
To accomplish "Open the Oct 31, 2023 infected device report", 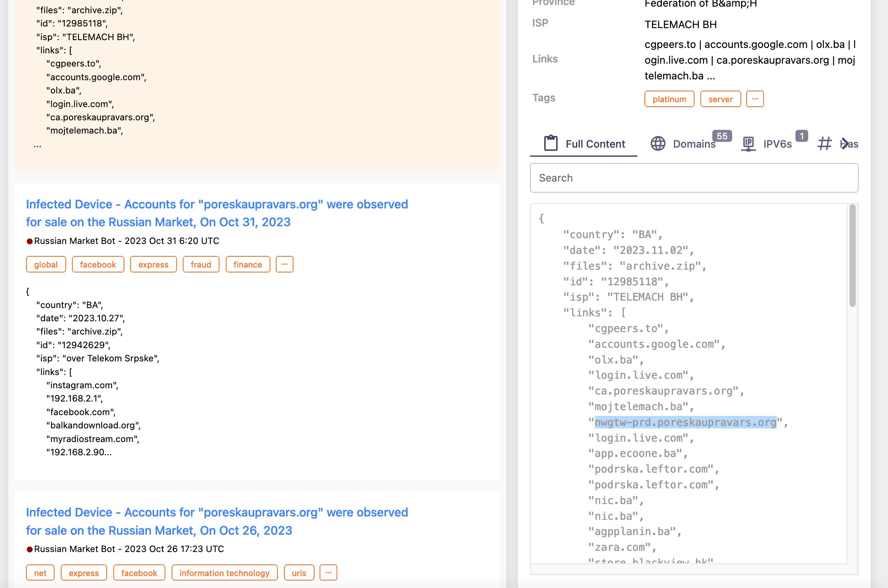I will point(217,213).
